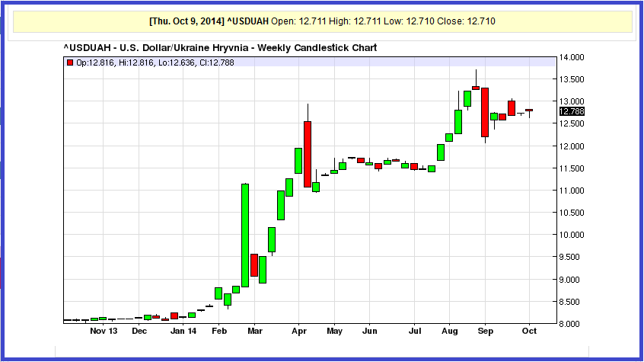Click the Jun axis label
644x362 pixels.
tap(370, 332)
